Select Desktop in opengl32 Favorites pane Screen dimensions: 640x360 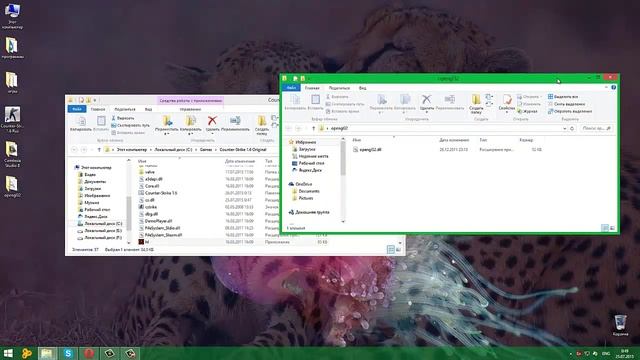[x=308, y=163]
